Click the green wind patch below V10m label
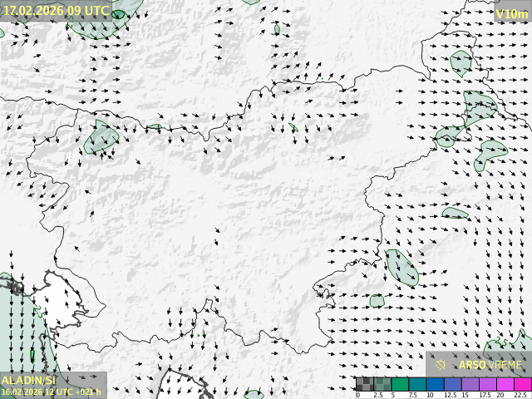532x399 pixels. point(461,63)
